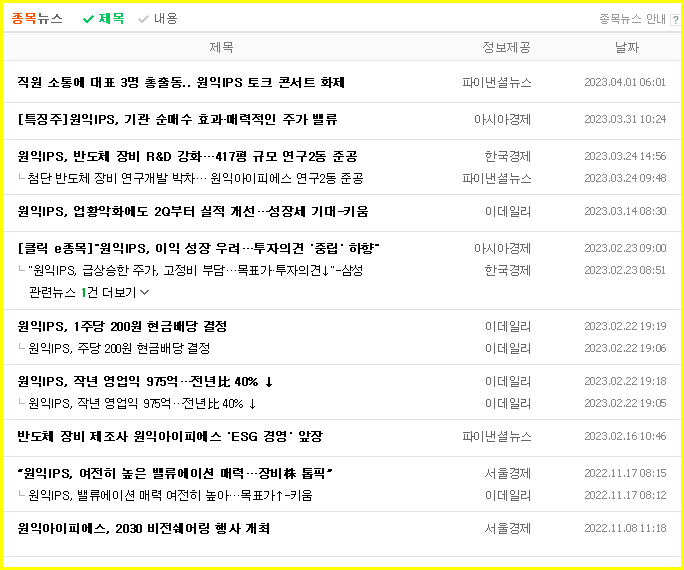The image size is (684, 570).
Task: Click date 2023.04.01 06:01
Action: 625,82
